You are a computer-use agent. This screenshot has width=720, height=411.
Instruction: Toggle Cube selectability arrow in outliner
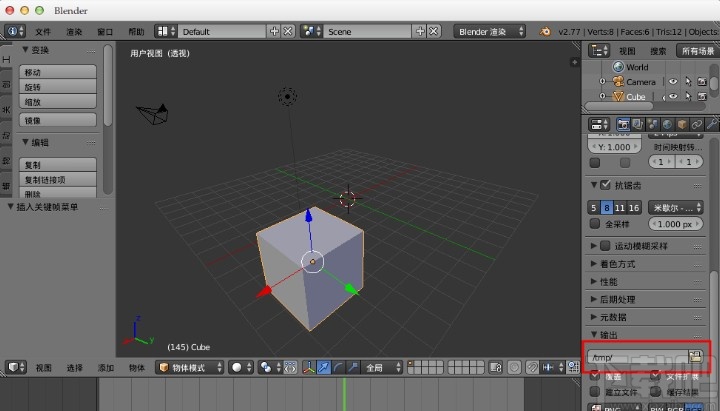coord(688,96)
